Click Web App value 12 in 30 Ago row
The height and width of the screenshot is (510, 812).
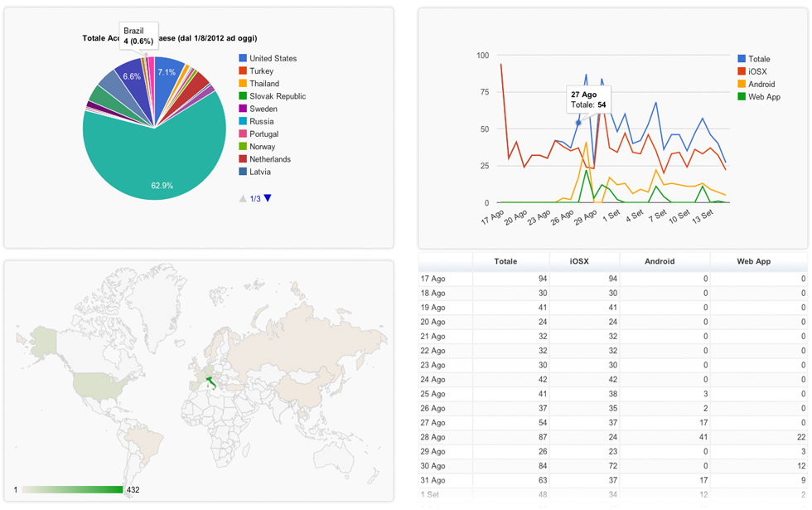click(x=801, y=466)
